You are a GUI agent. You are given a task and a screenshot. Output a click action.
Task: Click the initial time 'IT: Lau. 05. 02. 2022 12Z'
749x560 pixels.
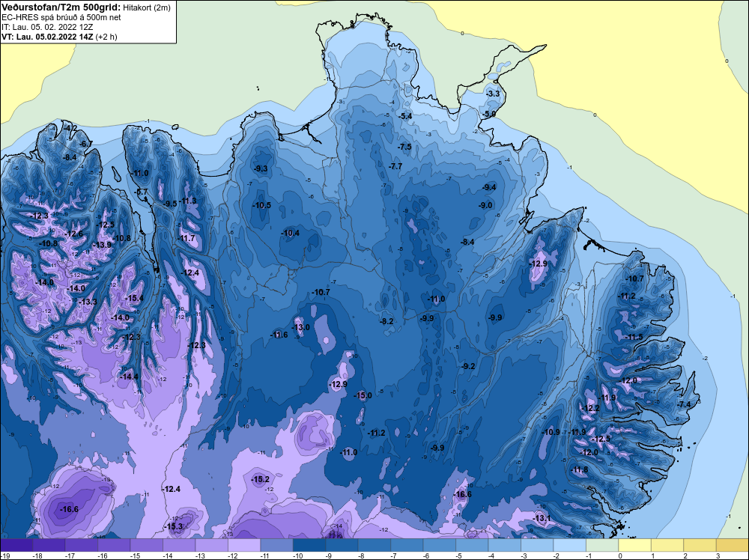(47, 27)
